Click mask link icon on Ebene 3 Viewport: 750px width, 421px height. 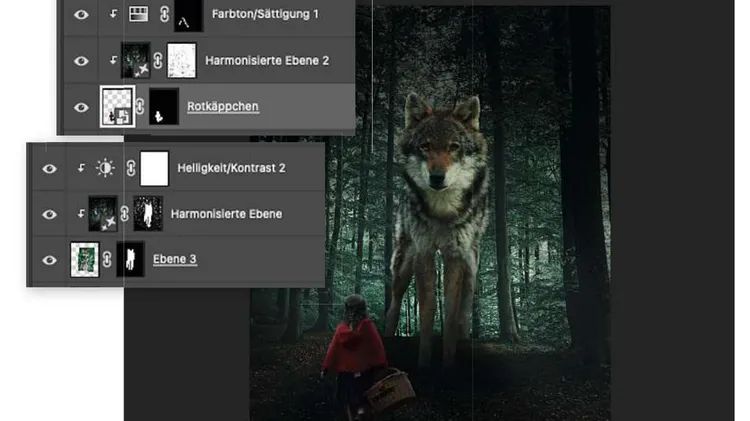click(x=106, y=259)
